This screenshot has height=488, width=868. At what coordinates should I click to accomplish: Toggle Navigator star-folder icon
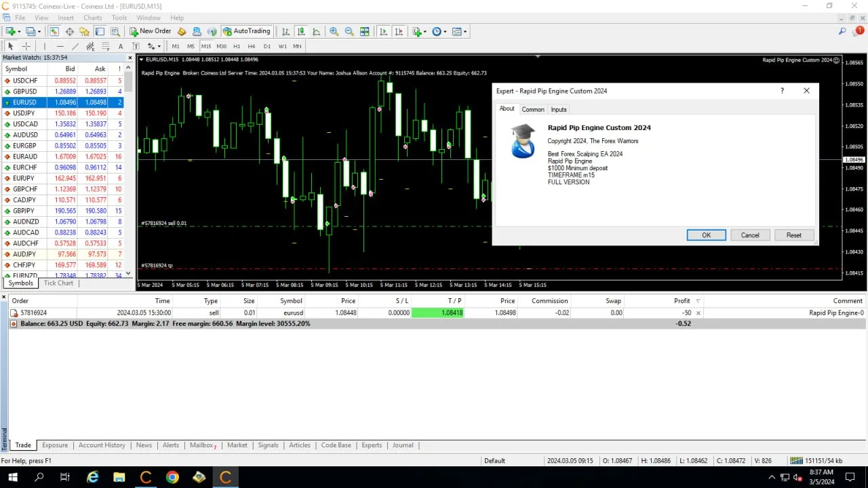[x=85, y=31]
